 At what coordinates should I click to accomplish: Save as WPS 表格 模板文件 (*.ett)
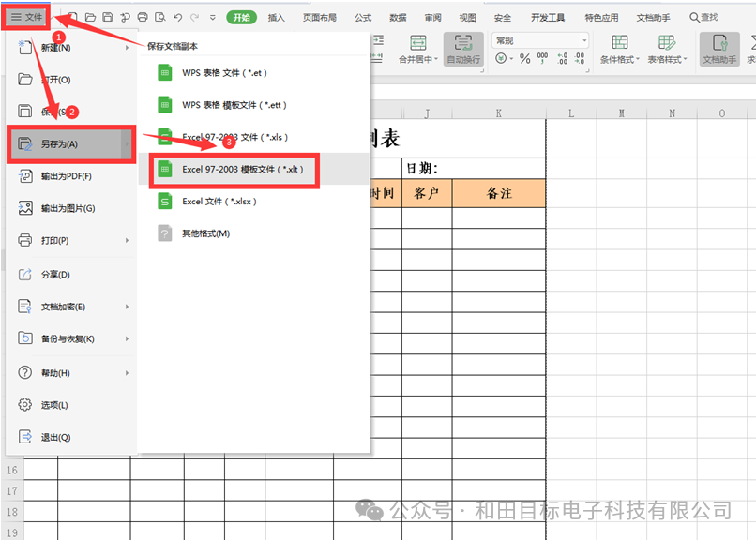(x=254, y=105)
